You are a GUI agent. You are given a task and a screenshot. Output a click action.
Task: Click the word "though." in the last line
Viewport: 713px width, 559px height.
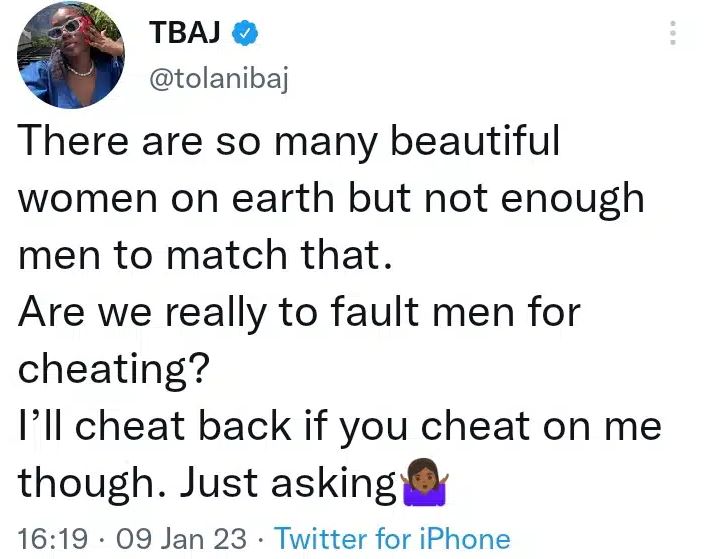[90, 484]
